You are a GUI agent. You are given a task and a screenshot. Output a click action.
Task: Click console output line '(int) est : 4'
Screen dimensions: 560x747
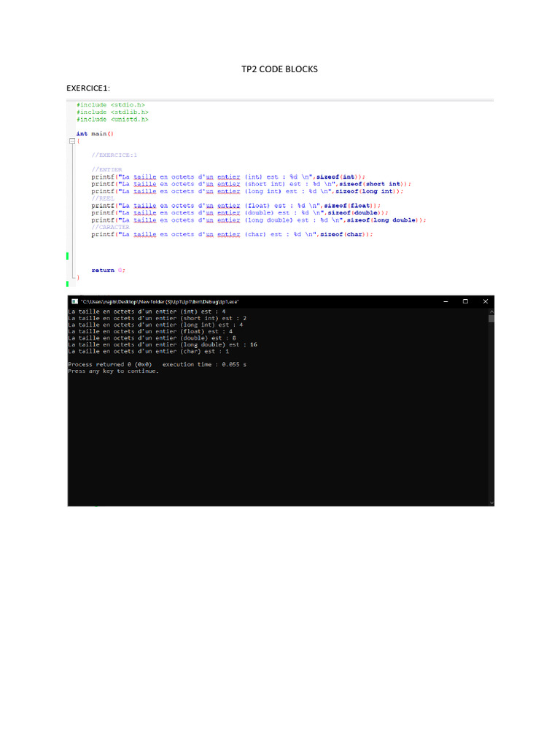(x=147, y=311)
